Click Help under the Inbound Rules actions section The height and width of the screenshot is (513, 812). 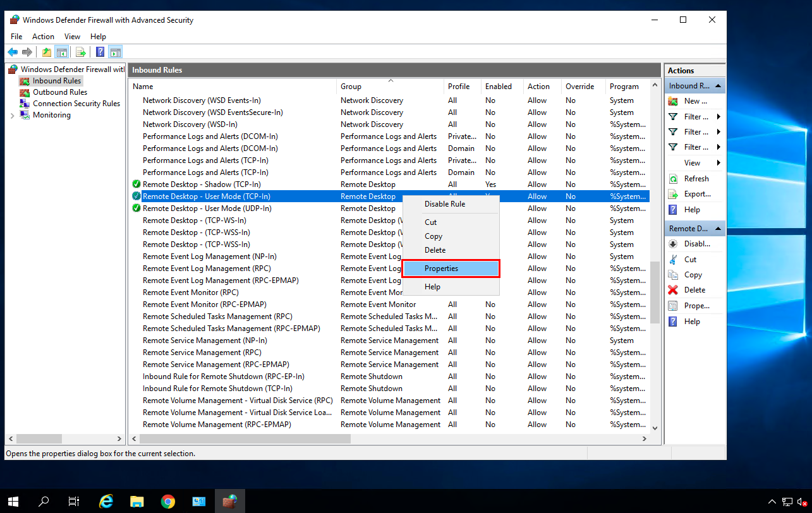[692, 210]
